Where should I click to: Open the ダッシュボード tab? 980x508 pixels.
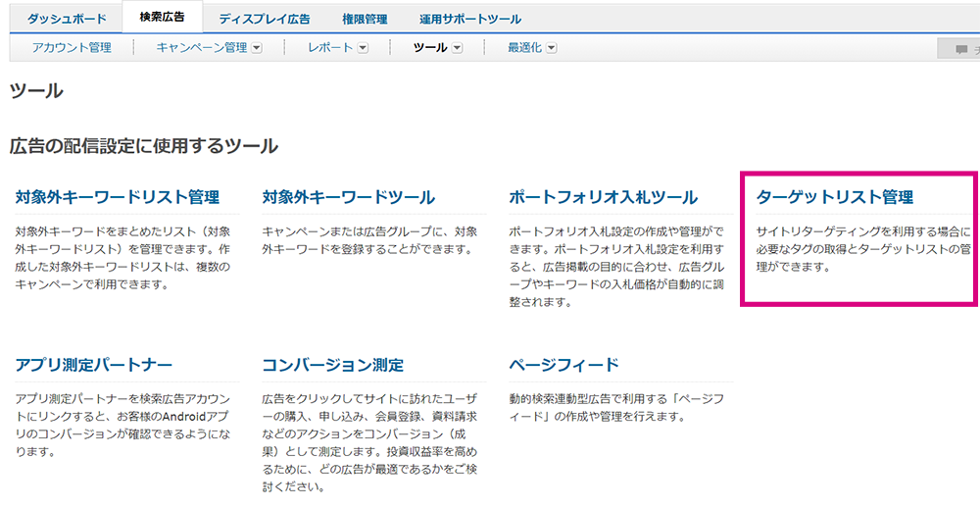click(67, 19)
